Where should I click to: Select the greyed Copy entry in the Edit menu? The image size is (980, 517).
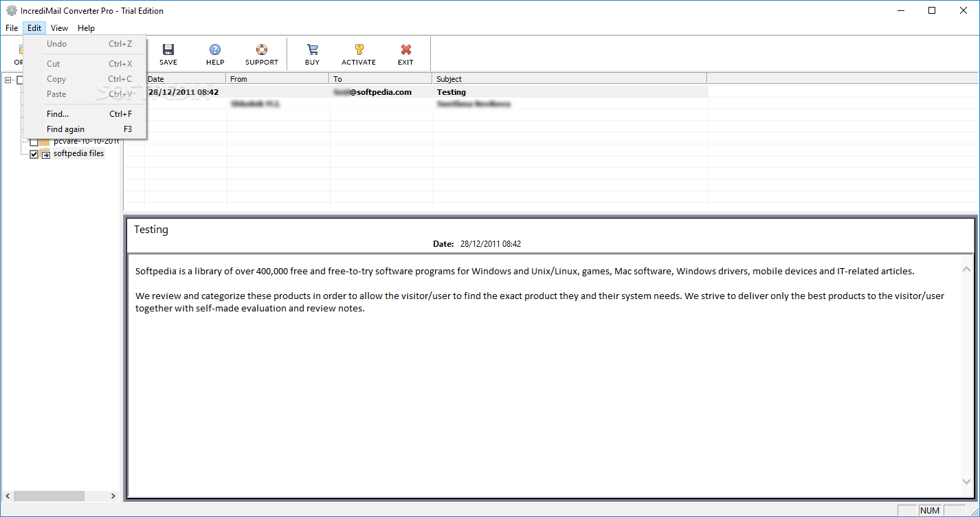point(85,79)
